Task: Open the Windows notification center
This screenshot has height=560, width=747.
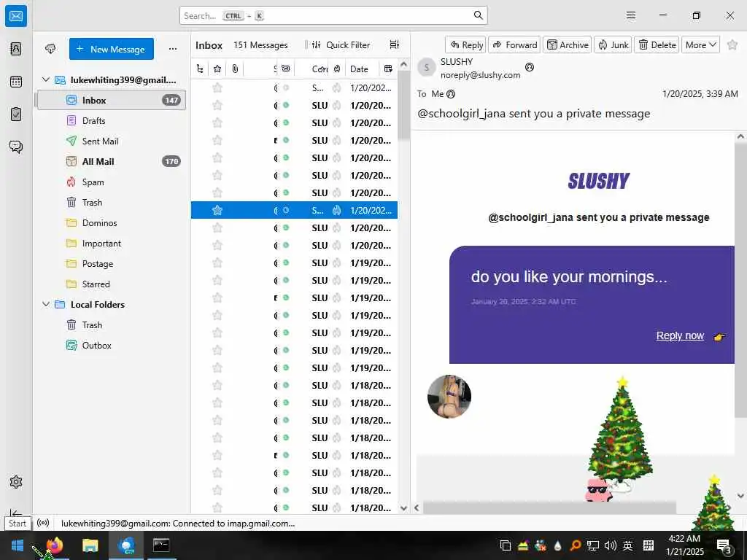Action: pos(724,545)
